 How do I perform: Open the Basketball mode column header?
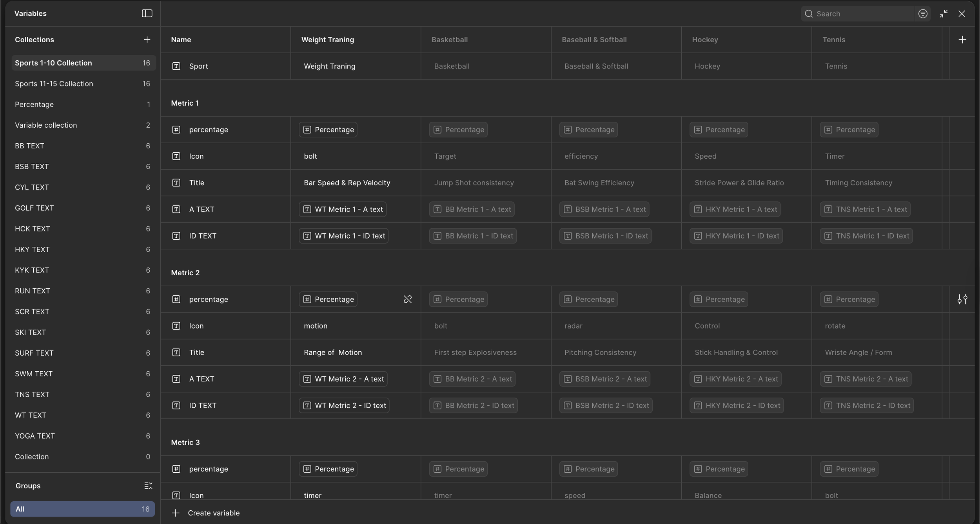[450, 40]
